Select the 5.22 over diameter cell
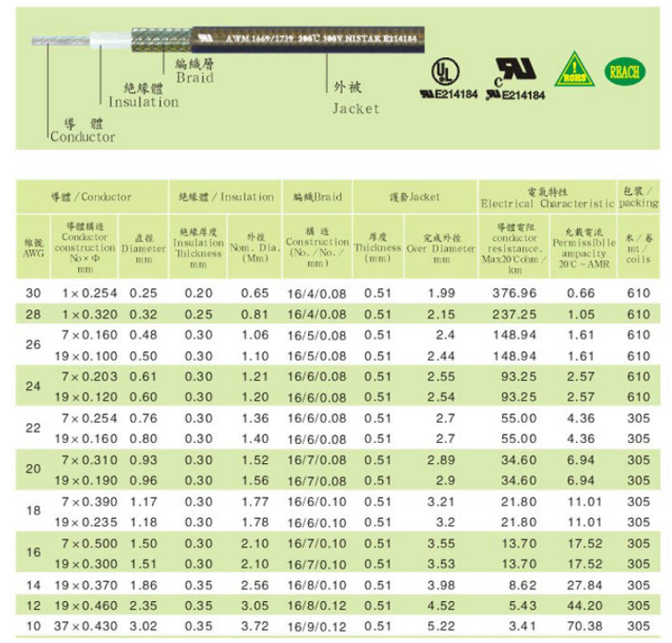This screenshot has height=643, width=672. pos(441,625)
